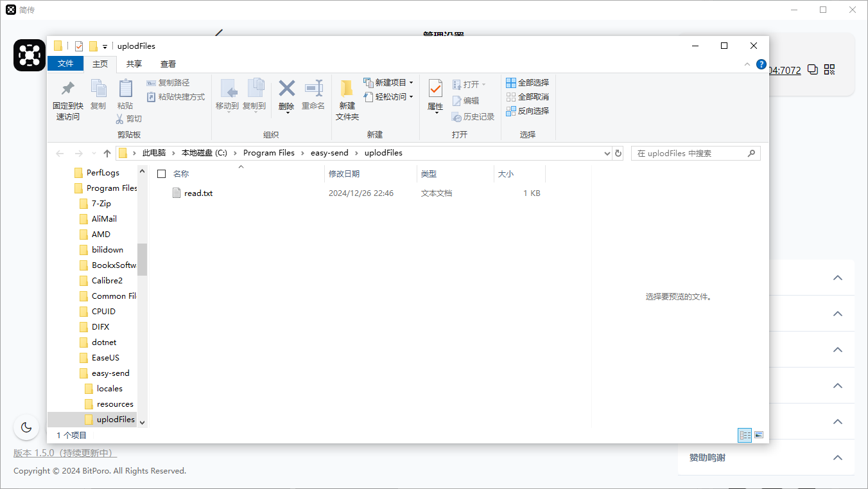868x489 pixels.
Task: Click the 版本 1.5.0 version link
Action: point(65,453)
